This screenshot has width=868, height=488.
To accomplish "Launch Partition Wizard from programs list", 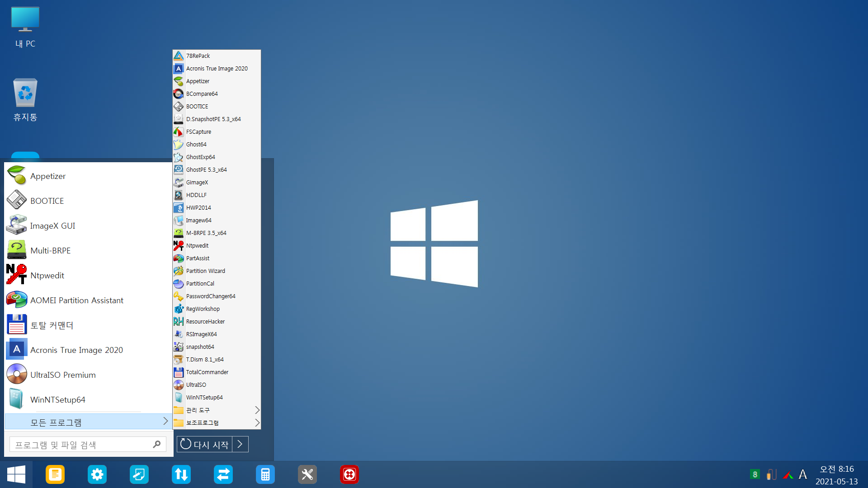I will tap(217, 271).
